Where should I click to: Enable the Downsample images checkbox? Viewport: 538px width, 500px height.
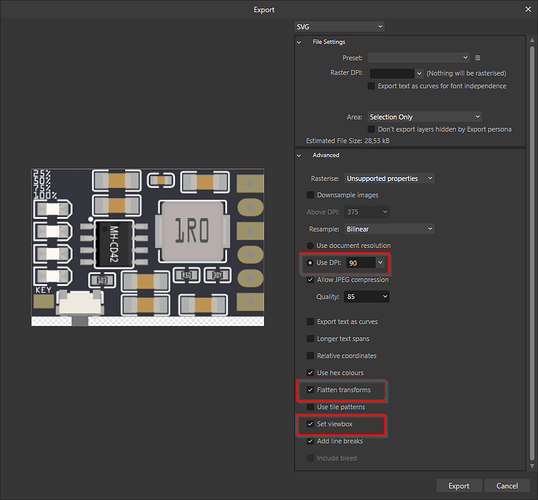coord(310,195)
